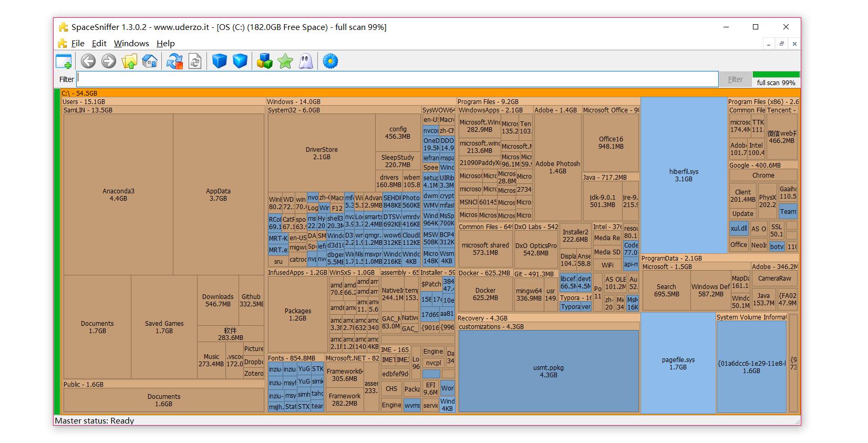Image resolution: width=868 pixels, height=443 pixels.
Task: Select the Adobe Photoshop 1.4GB block
Action: [x=557, y=167]
